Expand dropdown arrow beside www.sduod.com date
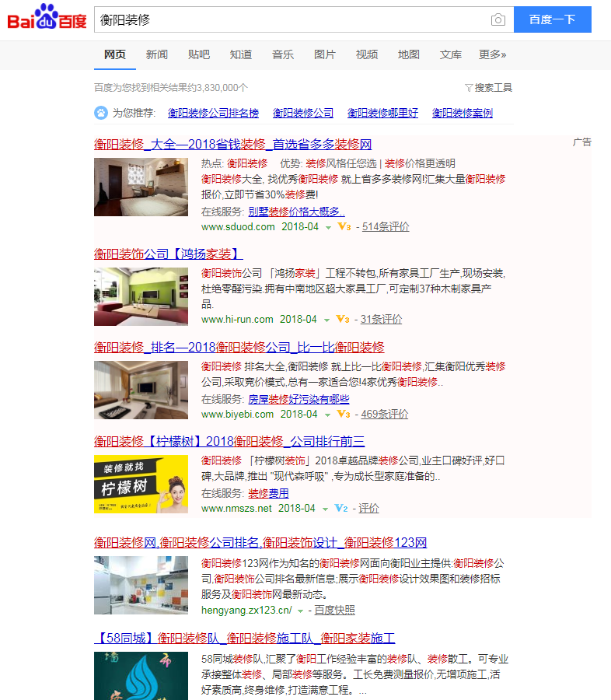The height and width of the screenshot is (700, 611). (328, 228)
